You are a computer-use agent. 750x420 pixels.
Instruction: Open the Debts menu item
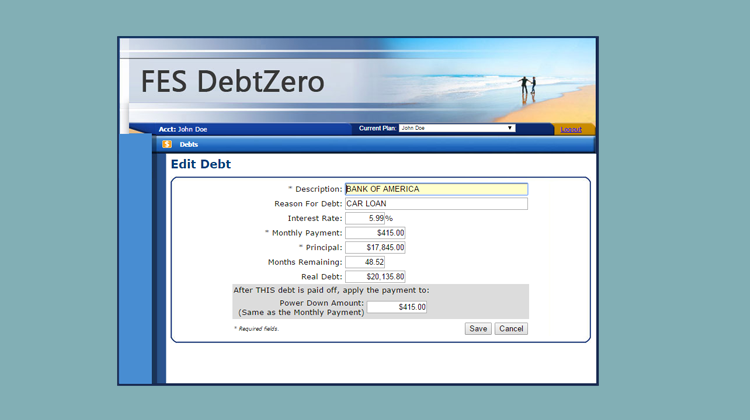pos(189,145)
